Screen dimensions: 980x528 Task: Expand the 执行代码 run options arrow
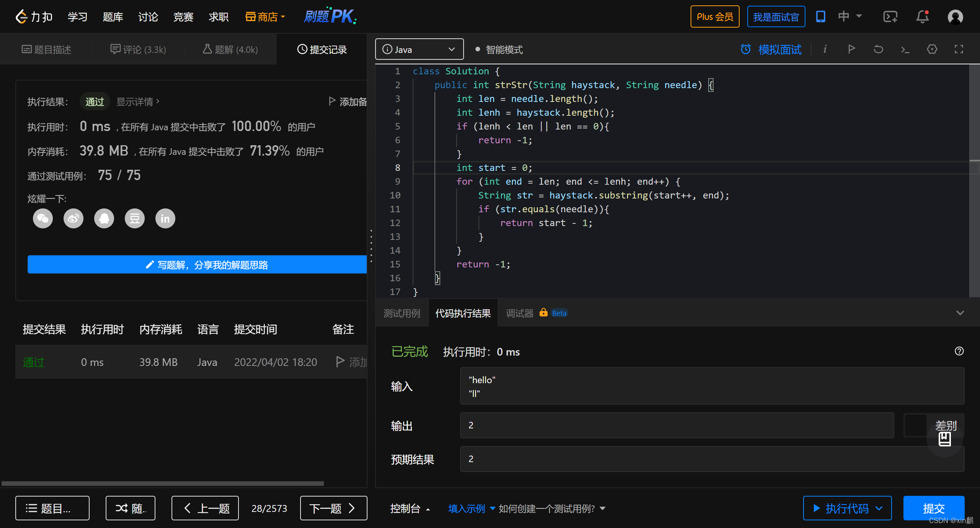pyautogui.click(x=879, y=508)
